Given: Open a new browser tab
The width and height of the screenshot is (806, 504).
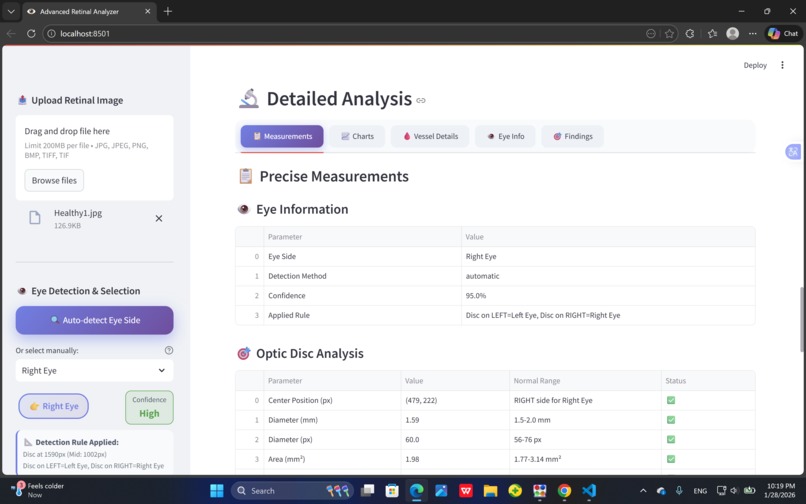Looking at the screenshot, I should [168, 11].
